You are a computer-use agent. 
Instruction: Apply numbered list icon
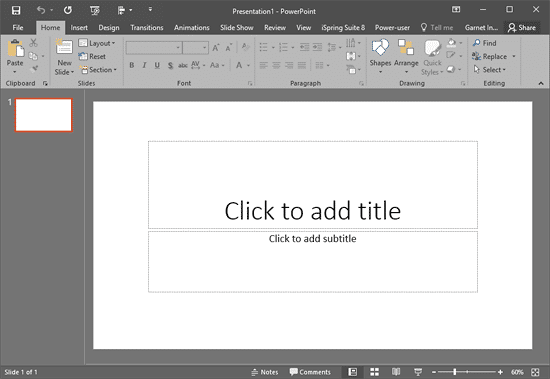click(283, 47)
